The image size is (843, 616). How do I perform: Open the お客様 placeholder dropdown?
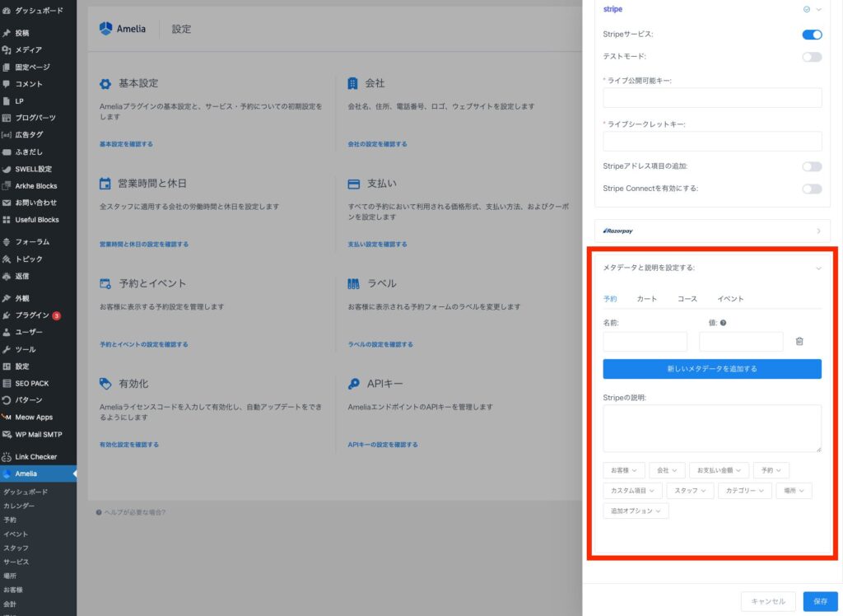coord(623,470)
